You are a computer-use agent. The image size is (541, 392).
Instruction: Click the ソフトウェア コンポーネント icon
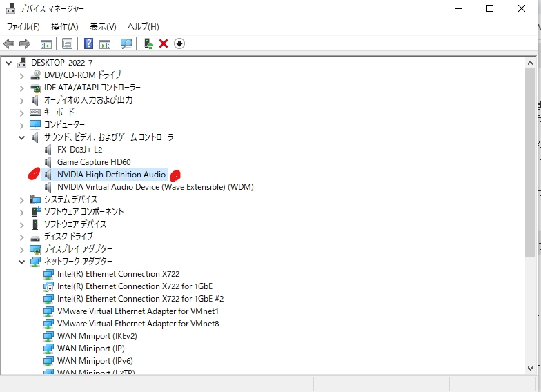[36, 211]
